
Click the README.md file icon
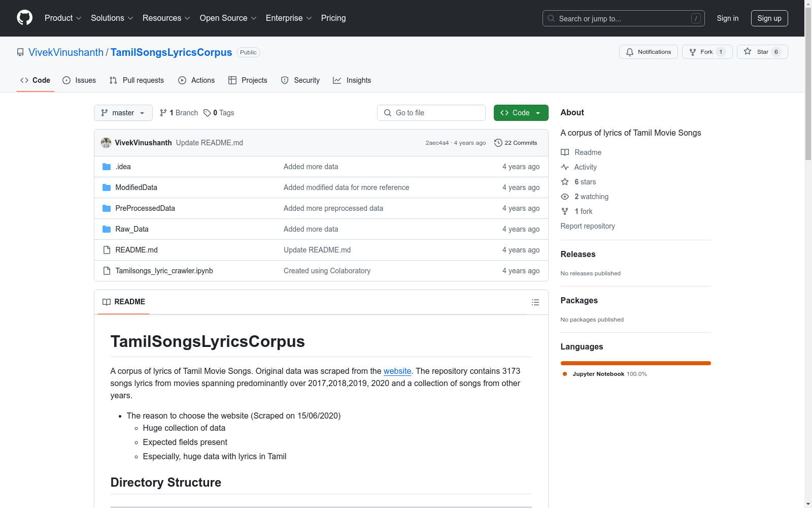(107, 250)
